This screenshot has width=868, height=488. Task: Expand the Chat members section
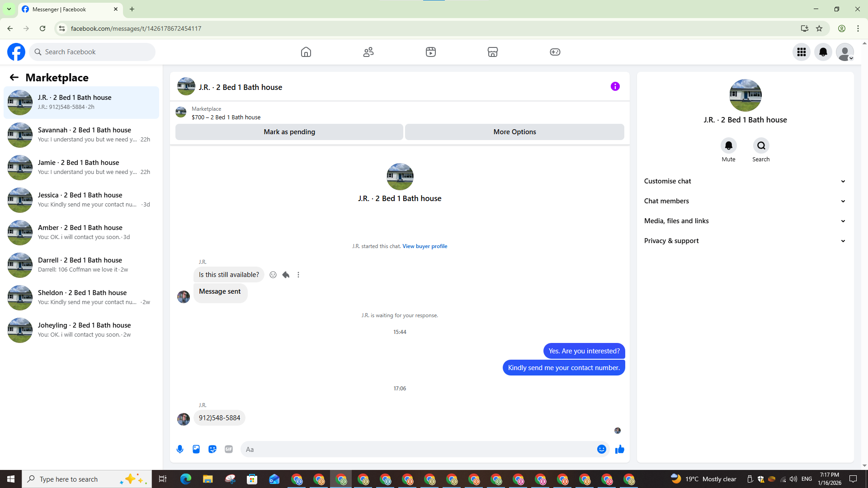[x=745, y=201]
